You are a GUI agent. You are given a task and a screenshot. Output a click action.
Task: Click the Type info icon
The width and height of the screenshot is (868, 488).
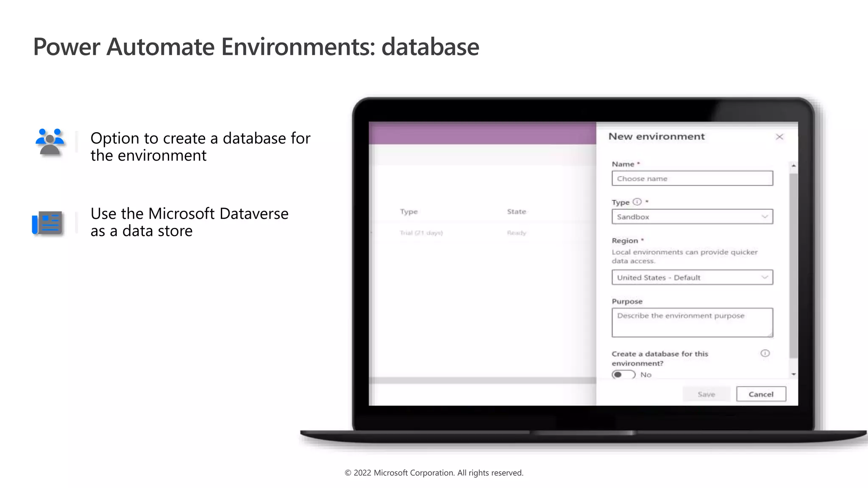tap(637, 202)
